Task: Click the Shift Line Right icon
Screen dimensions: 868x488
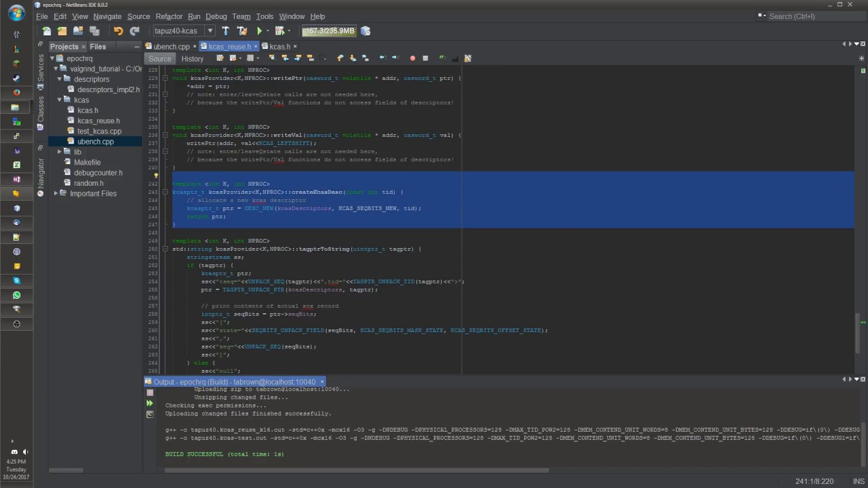Action: (x=395, y=58)
